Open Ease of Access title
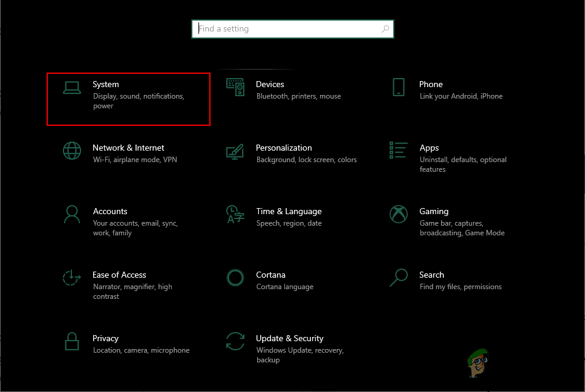Image resolution: width=585 pixels, height=392 pixels. (x=119, y=275)
